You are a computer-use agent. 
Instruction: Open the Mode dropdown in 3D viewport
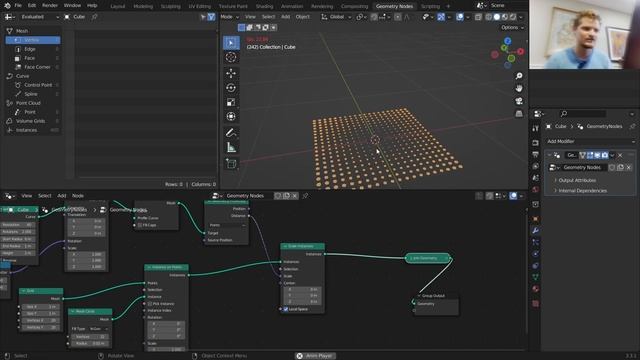click(x=229, y=17)
